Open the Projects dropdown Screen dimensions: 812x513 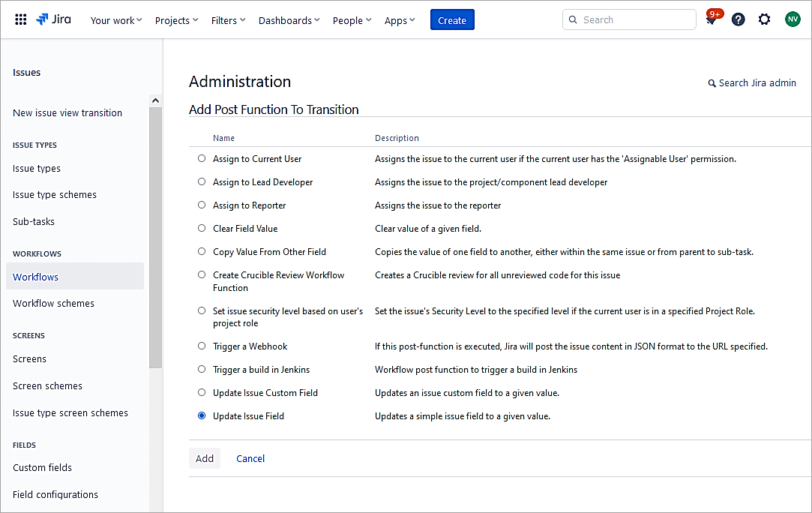(x=175, y=20)
